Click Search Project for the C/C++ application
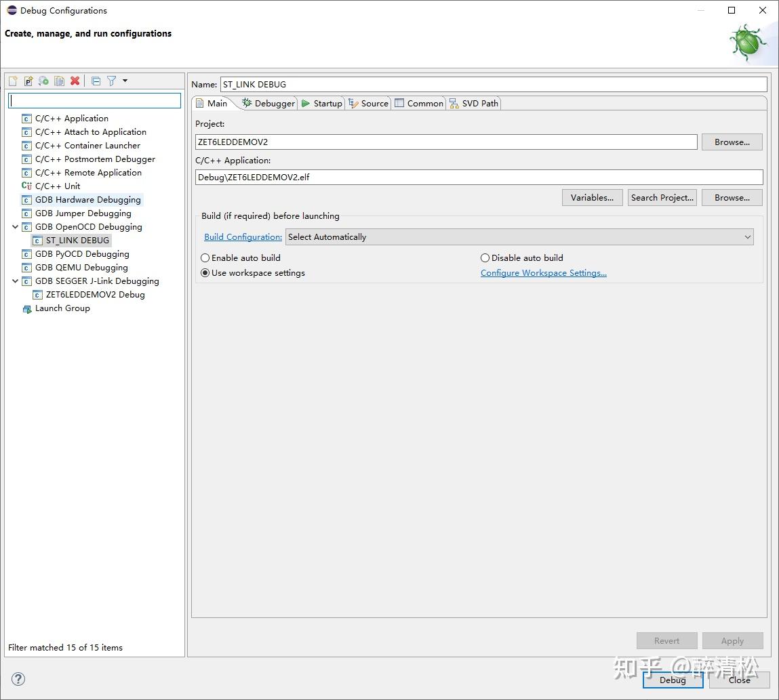The width and height of the screenshot is (779, 700). click(x=662, y=197)
